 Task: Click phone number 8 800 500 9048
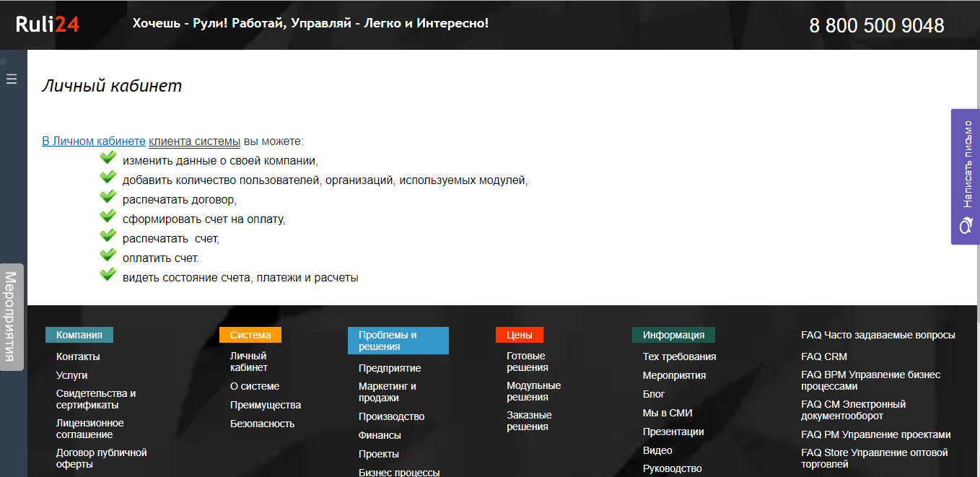click(877, 25)
